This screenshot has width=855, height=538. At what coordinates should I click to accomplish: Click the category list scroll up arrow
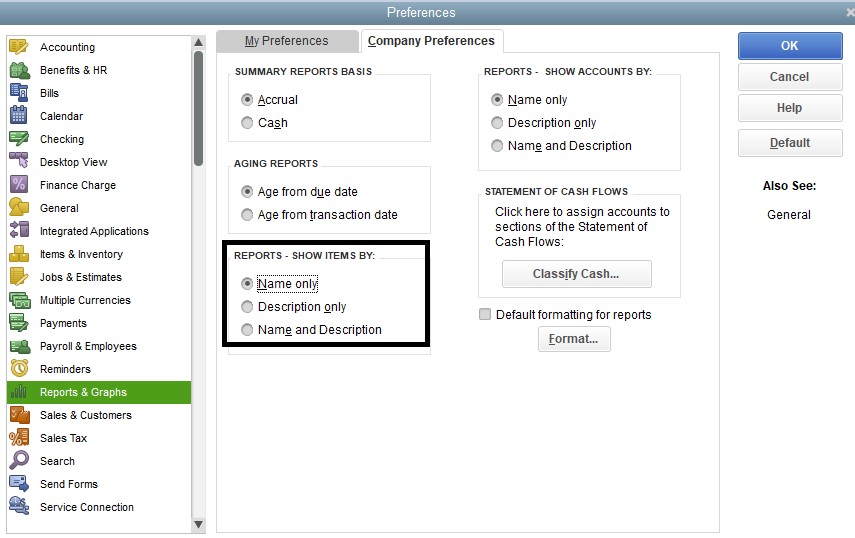coord(198,42)
